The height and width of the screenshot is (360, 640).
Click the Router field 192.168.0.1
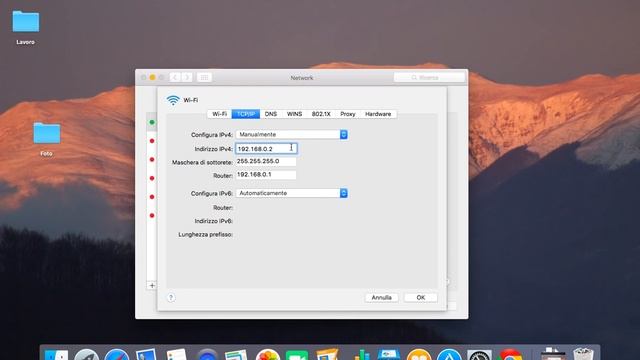click(x=266, y=175)
